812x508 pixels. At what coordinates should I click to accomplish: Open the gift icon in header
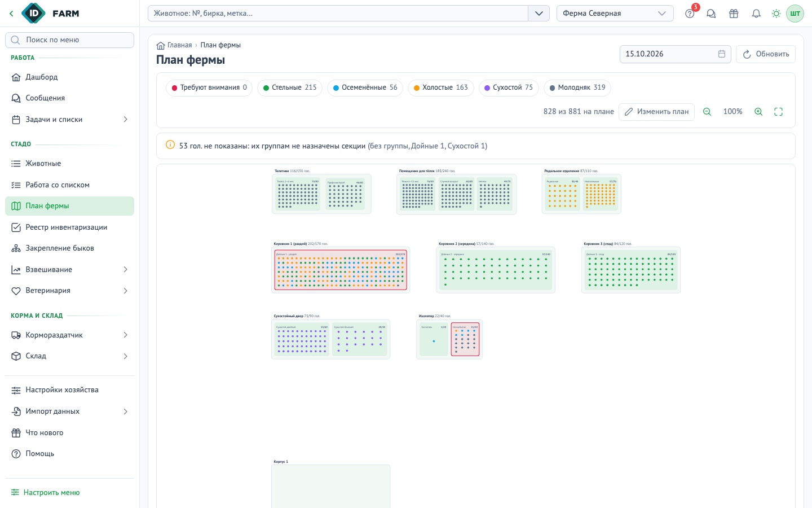(x=734, y=14)
